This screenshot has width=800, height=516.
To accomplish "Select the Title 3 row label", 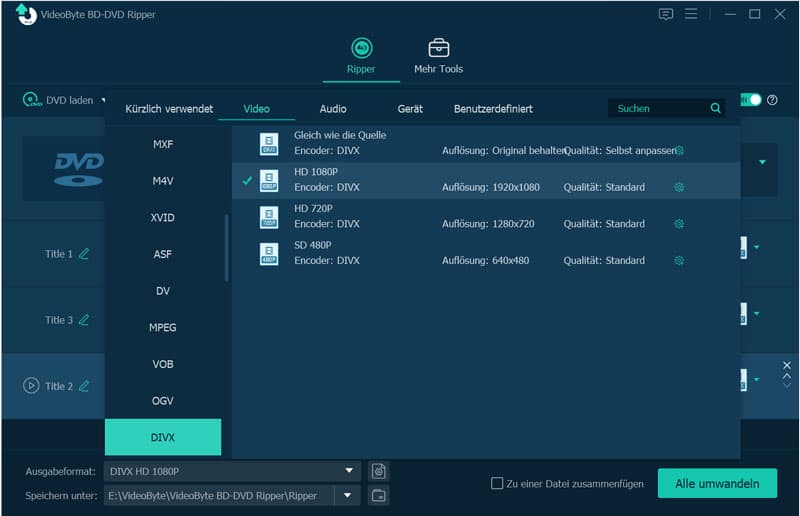I will pyautogui.click(x=59, y=321).
